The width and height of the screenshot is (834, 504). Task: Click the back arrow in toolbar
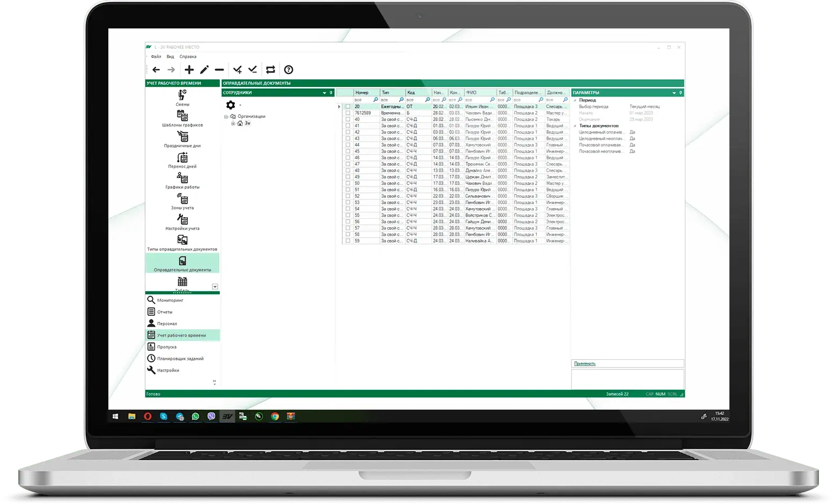coord(156,70)
